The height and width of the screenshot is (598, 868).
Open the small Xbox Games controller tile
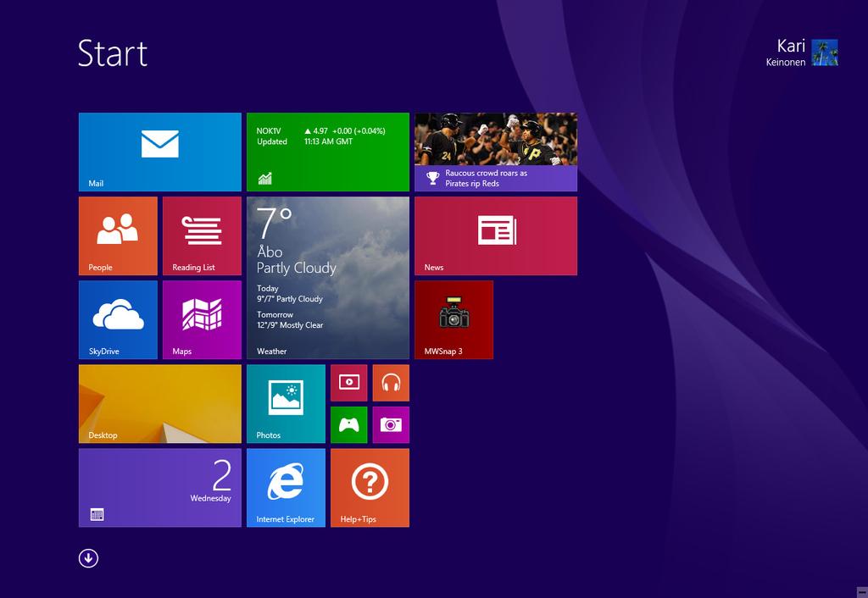point(348,425)
